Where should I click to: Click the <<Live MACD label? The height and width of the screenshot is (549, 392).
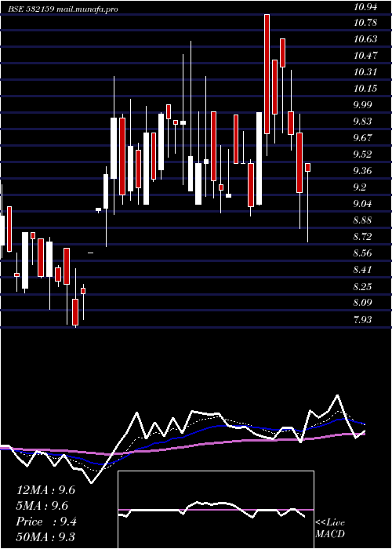[330, 528]
